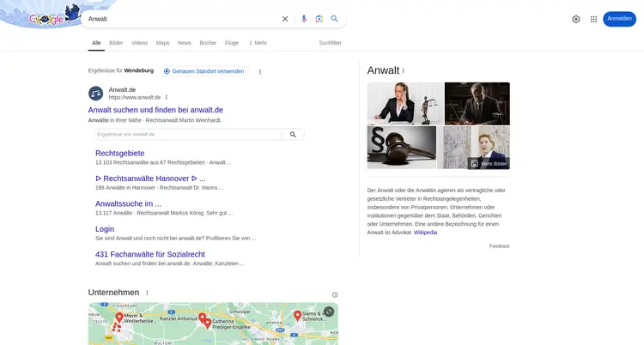Click the Anmelden button
Screen dimensions: 644x345
click(619, 19)
